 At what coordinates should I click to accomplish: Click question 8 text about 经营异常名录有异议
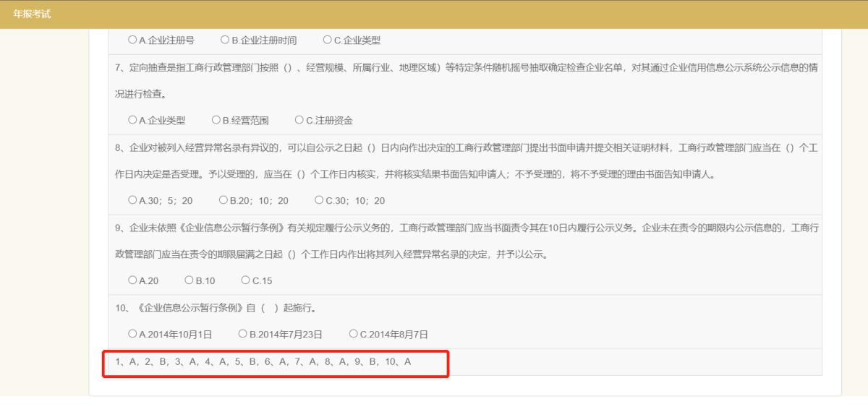coord(467,161)
